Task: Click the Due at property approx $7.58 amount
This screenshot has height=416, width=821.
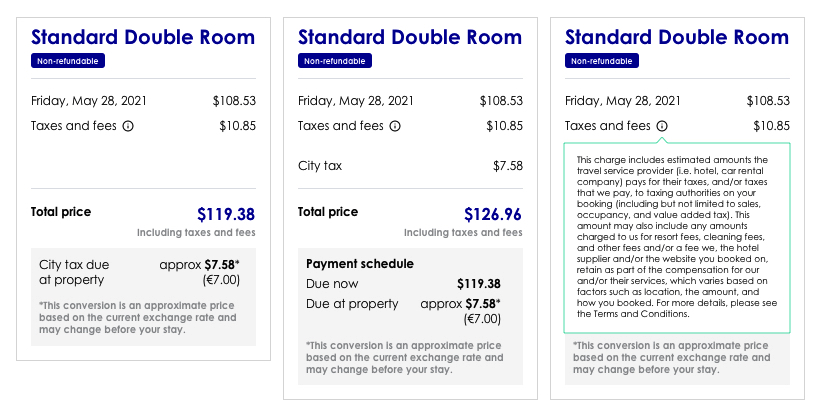Action: pos(461,304)
